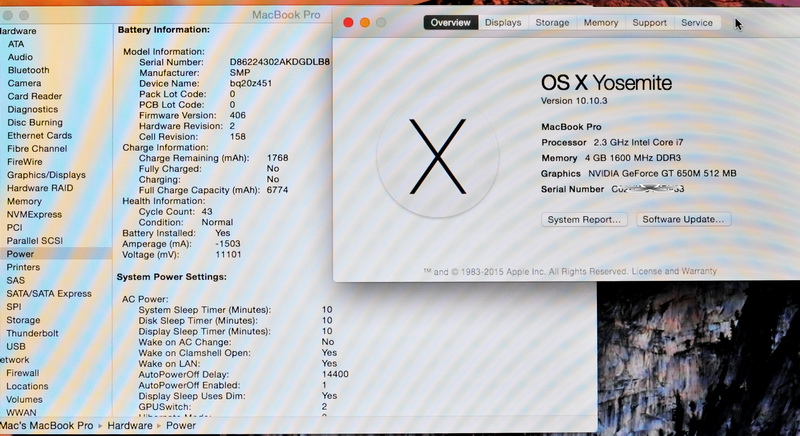
Task: Select Firewall under Network
Action: (22, 373)
